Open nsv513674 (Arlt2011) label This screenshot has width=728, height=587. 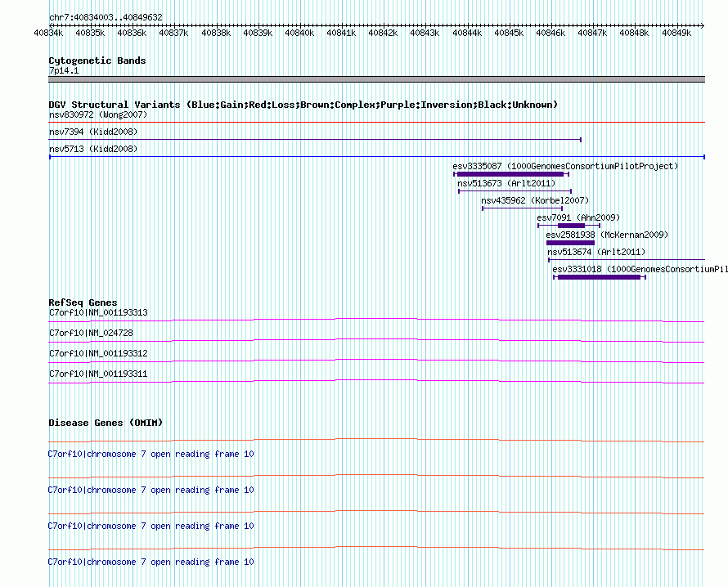[x=596, y=252]
